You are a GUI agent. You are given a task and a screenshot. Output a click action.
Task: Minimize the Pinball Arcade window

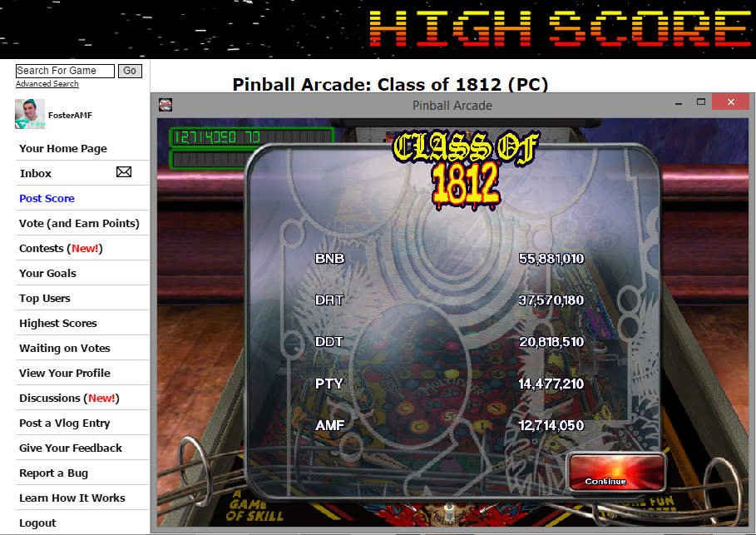[x=679, y=102]
